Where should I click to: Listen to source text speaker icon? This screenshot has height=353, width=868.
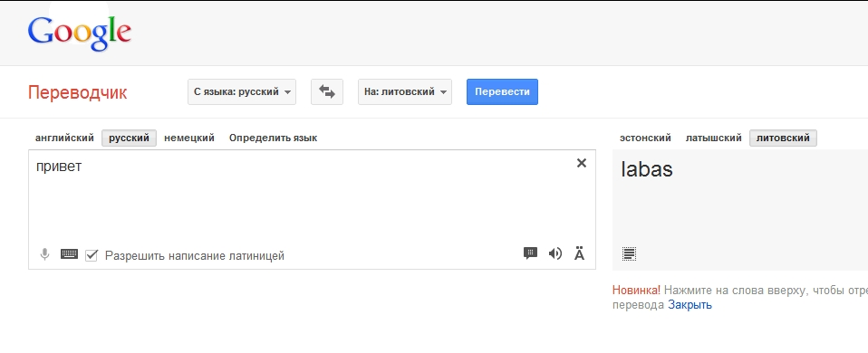click(555, 253)
